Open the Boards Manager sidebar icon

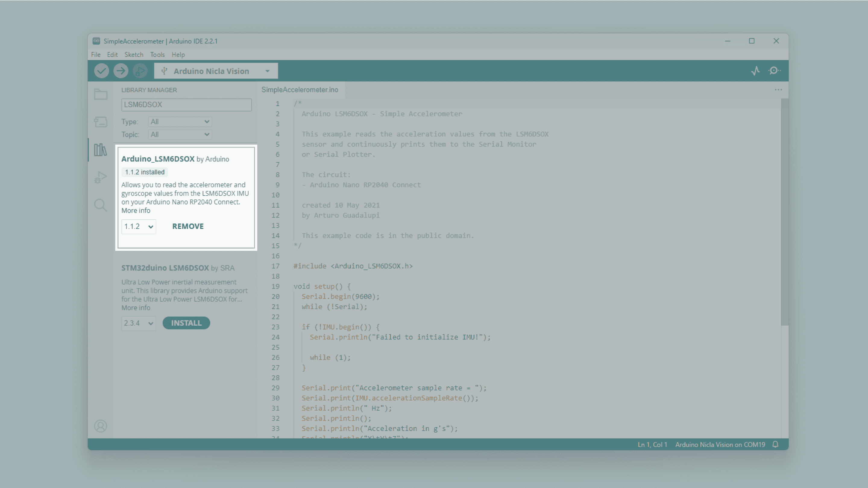click(100, 122)
